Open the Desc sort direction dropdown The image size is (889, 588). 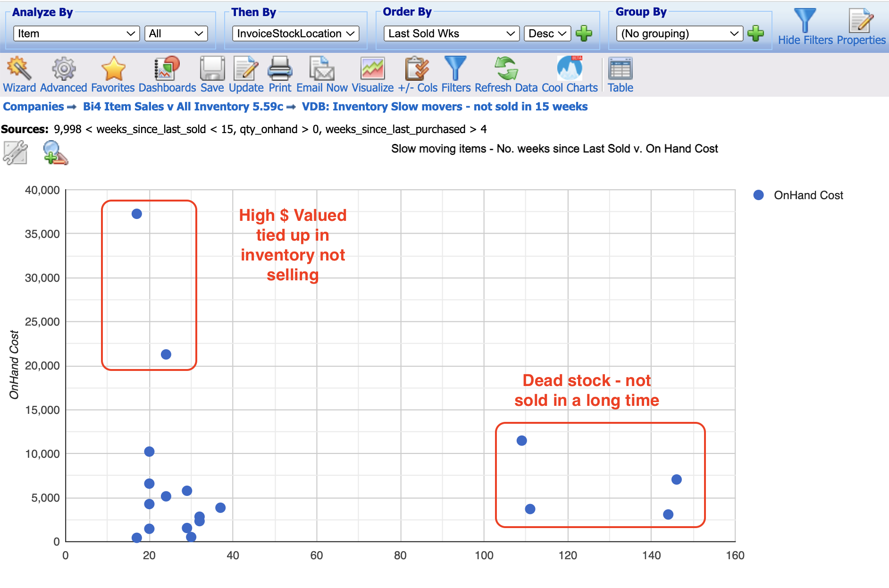[546, 33]
